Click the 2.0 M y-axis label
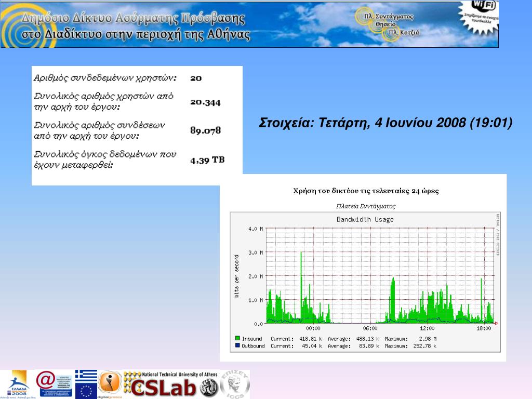 [x=256, y=276]
